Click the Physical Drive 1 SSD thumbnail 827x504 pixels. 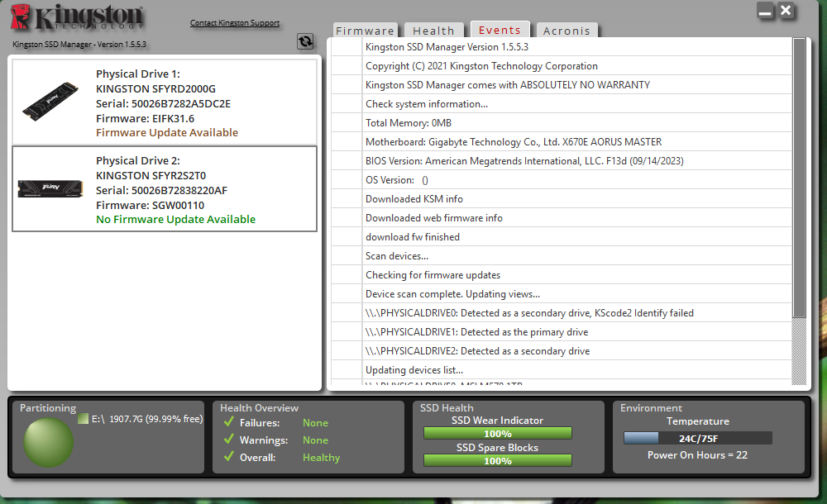click(50, 102)
